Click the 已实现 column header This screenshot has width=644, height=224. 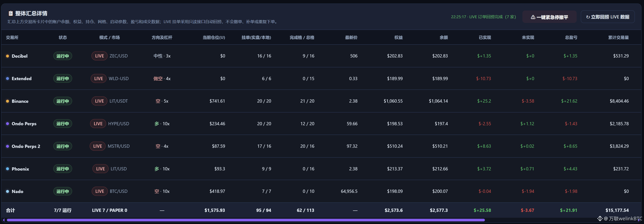[485, 37]
